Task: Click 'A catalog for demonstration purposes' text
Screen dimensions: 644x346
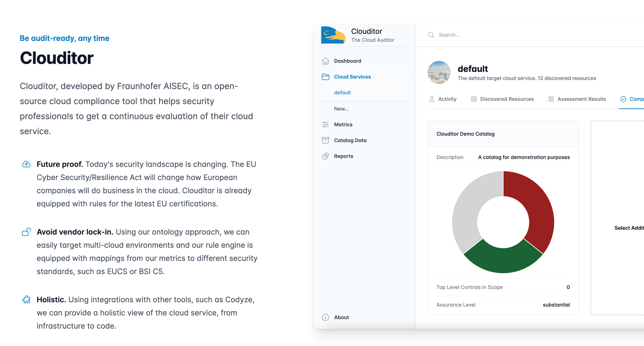Action: (524, 157)
